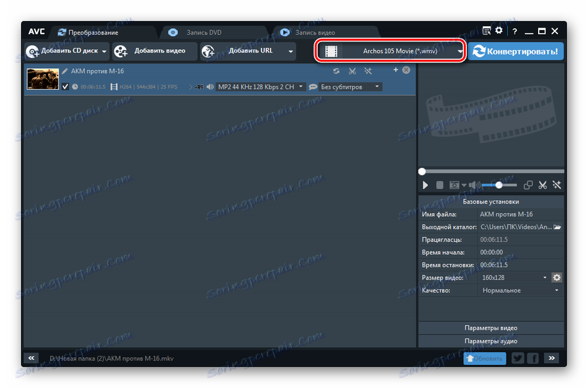Image resolution: width=588 pixels, height=388 pixels.
Task: Open the Archos 105 Movie output profile dropdown
Action: [390, 51]
